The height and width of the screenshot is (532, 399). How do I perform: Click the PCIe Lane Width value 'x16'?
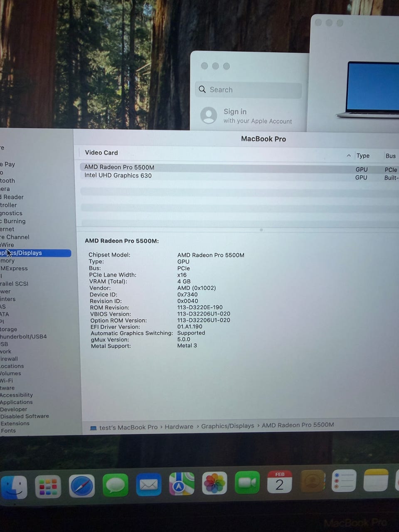182,275
